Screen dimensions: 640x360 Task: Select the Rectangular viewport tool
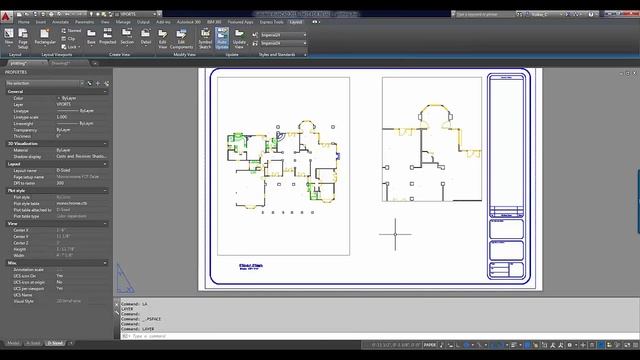click(44, 37)
